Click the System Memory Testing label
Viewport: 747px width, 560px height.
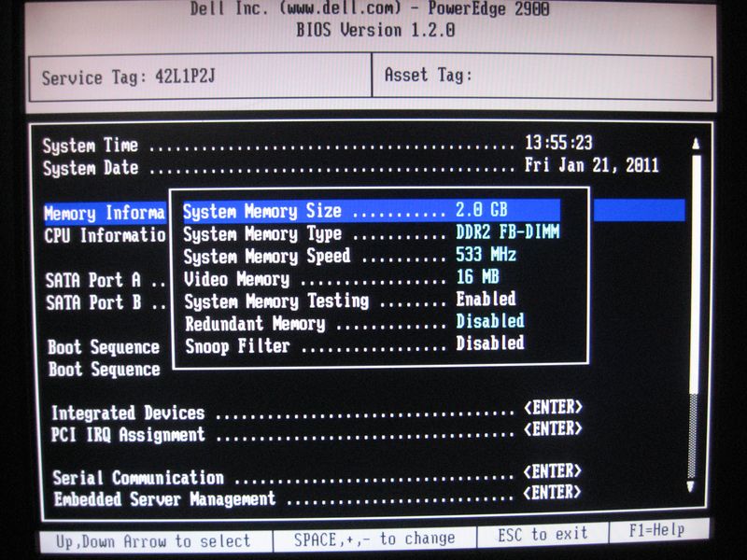pos(276,301)
